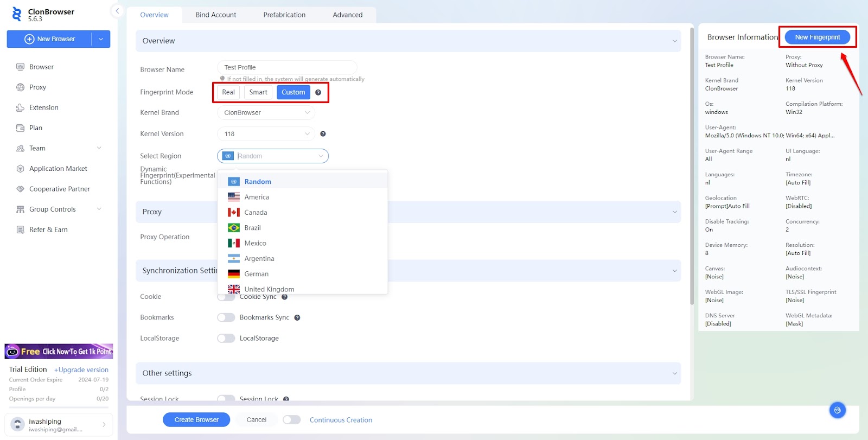Collapse the Other settings section
Viewport: 868px width, 440px height.
coord(675,373)
